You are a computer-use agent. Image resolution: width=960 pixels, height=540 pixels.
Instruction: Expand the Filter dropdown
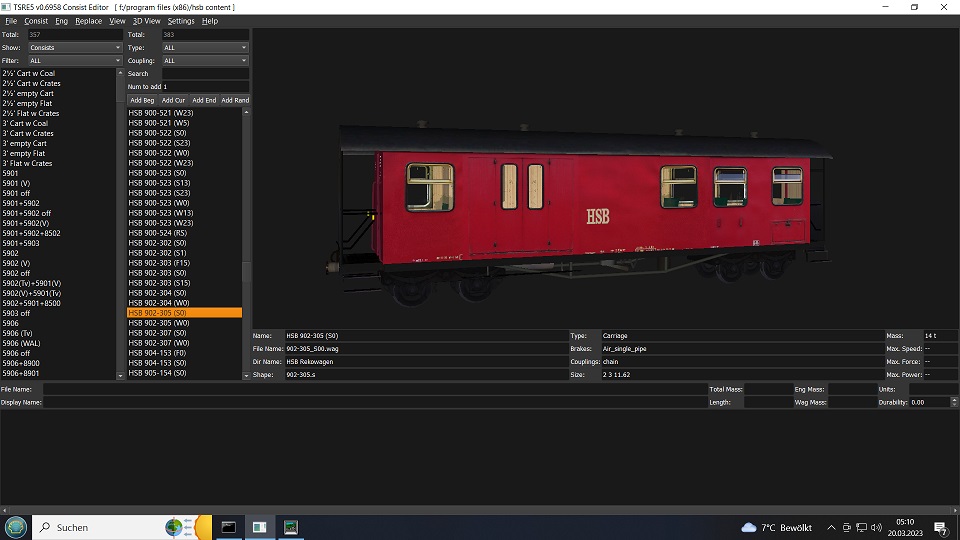point(75,61)
